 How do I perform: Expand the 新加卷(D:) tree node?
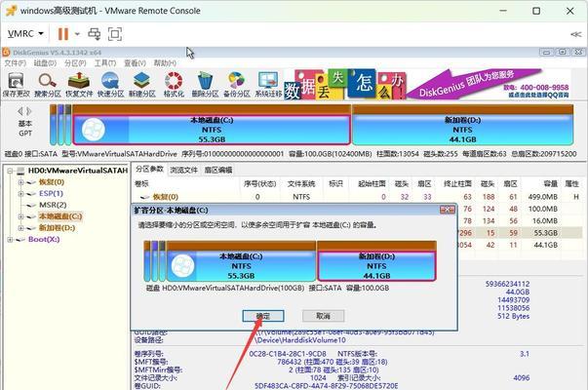(x=21, y=228)
